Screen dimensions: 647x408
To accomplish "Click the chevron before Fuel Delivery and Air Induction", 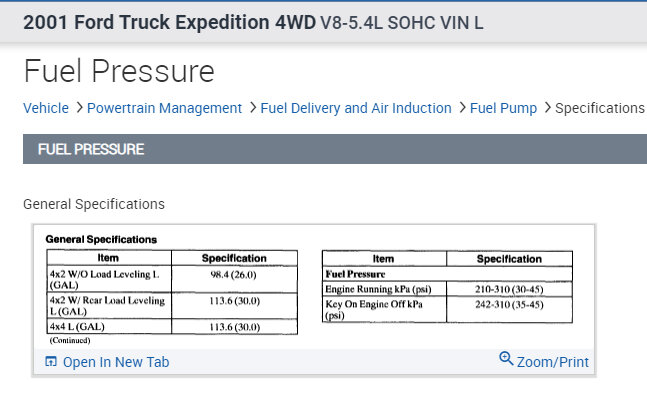I will [252, 108].
